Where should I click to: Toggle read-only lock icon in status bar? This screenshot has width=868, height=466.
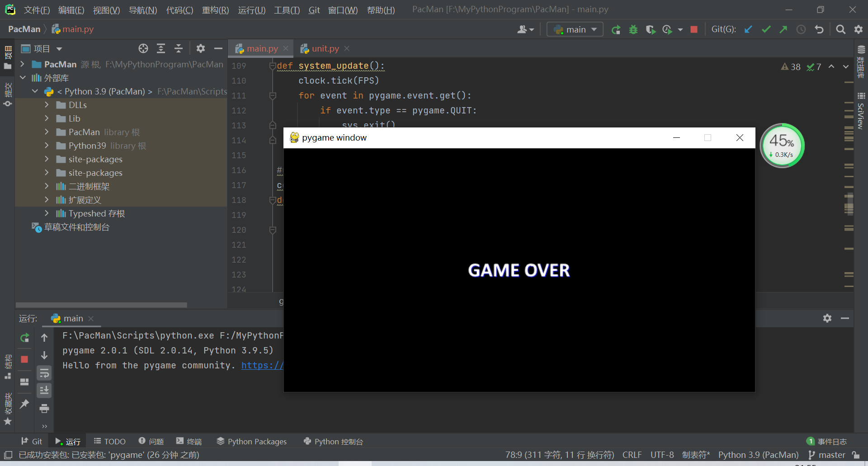click(x=856, y=455)
